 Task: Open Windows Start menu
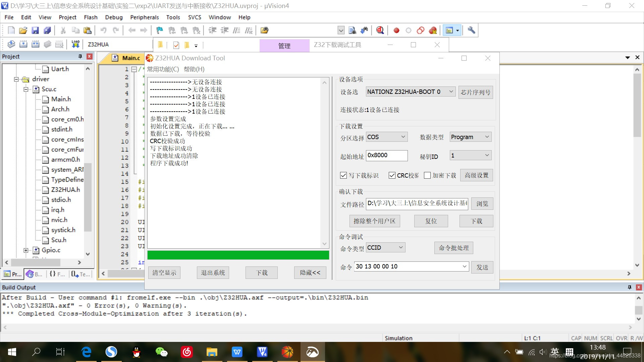pos(12,352)
